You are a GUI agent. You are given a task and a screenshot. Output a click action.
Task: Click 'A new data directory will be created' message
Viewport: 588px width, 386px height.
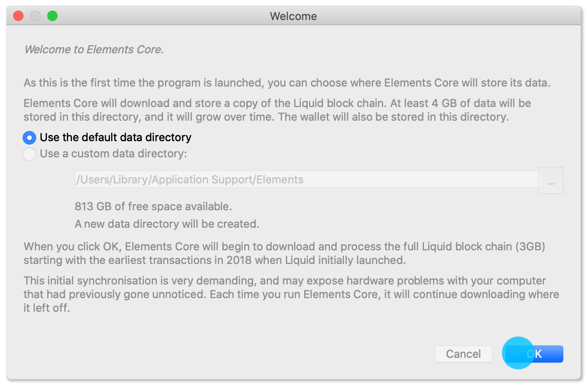pyautogui.click(x=167, y=224)
